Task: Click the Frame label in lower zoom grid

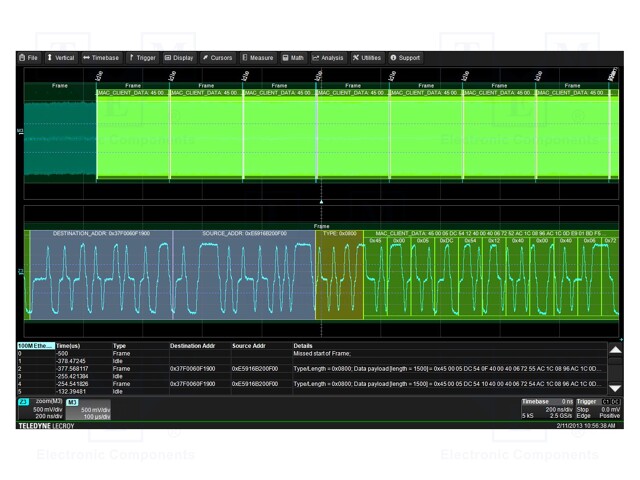Action: (321, 226)
